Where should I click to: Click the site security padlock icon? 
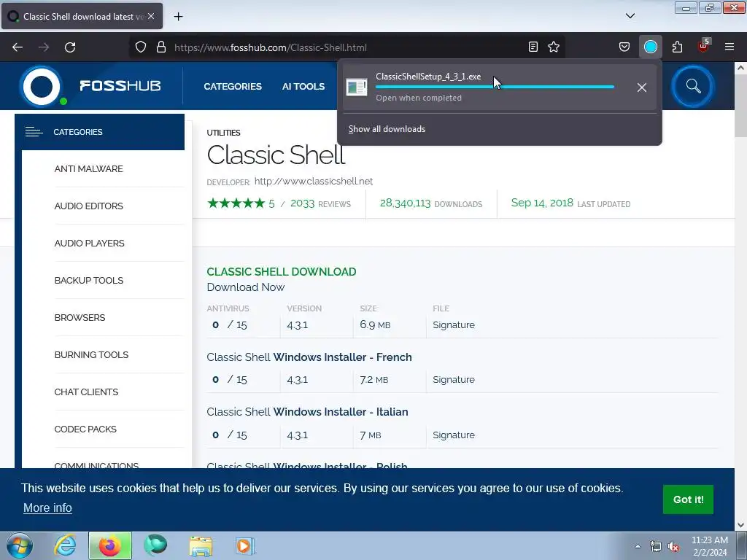coord(161,47)
